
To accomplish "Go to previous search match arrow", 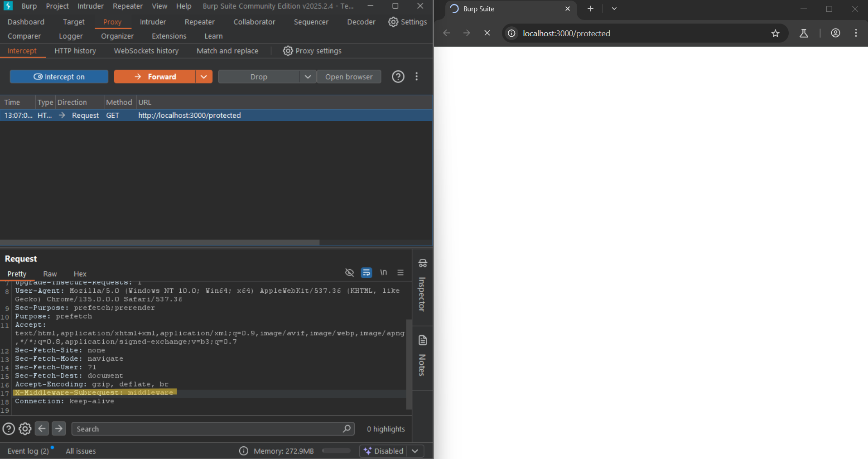I will coord(42,428).
